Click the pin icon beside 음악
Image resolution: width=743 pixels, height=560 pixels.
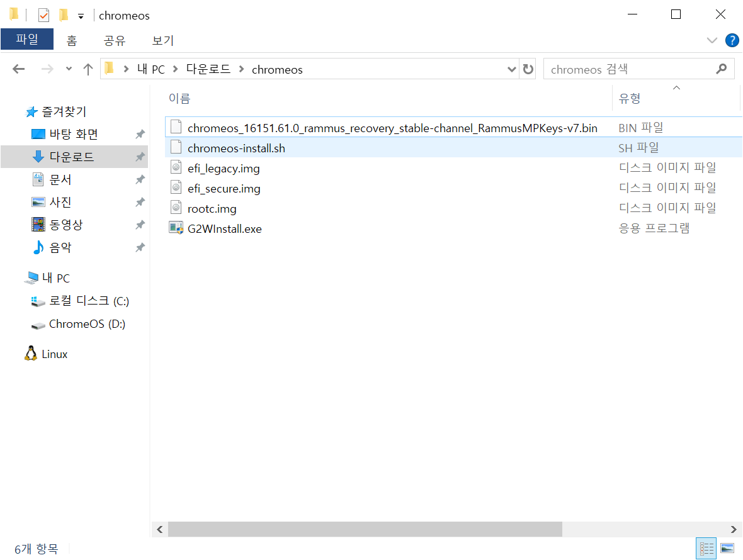[140, 247]
